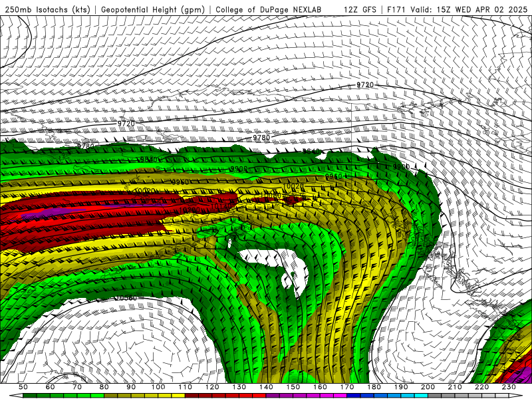Image resolution: width=532 pixels, height=399 pixels.
Task: Click the 110 value on the color scale
Action: click(185, 387)
